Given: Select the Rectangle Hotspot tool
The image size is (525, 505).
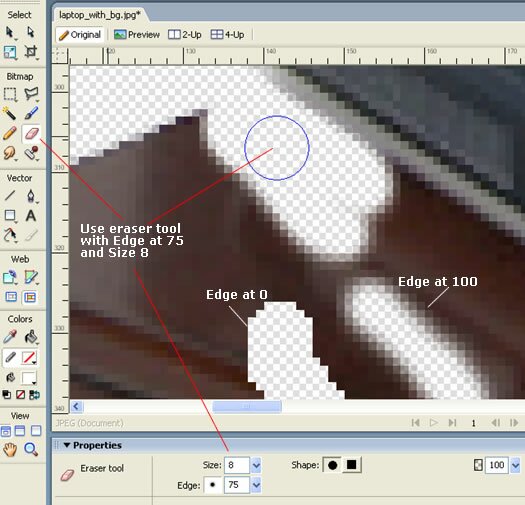Looking at the screenshot, I should tap(10, 278).
